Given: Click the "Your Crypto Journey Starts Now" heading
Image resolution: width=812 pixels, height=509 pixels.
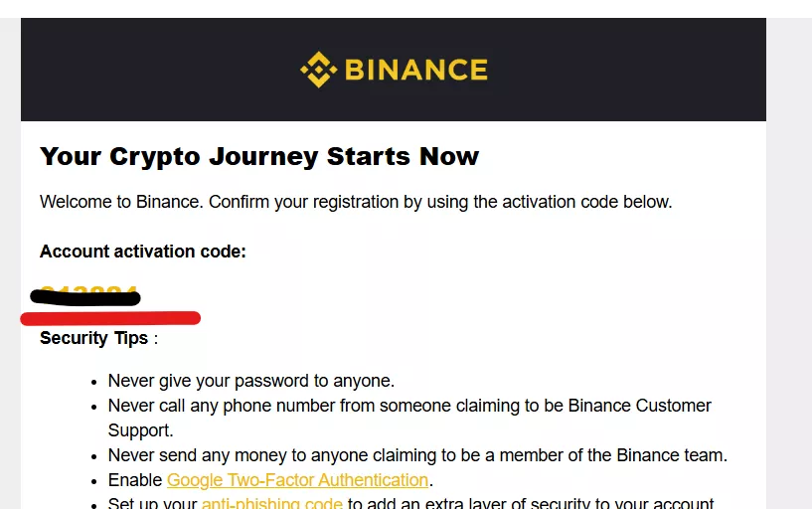Looking at the screenshot, I should 259,156.
